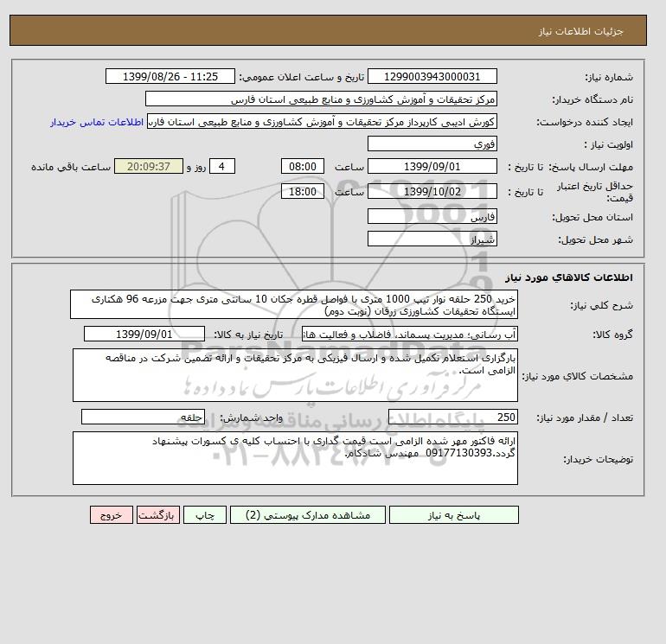Click the quantity field showing 250

pyautogui.click(x=453, y=417)
